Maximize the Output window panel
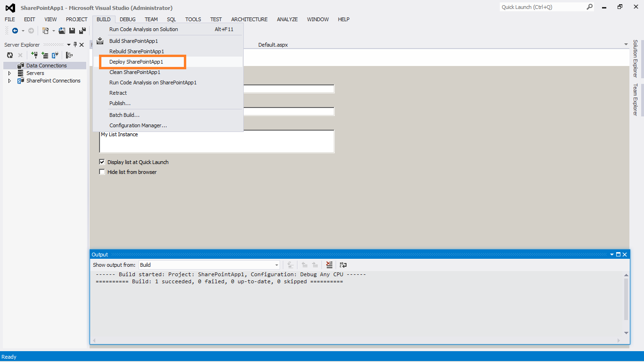Image resolution: width=644 pixels, height=362 pixels. tap(618, 255)
